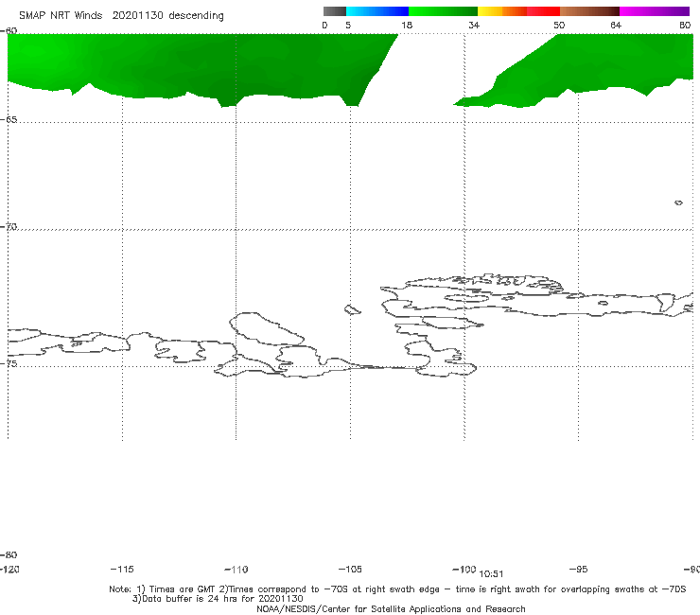Viewport: 700px width, 615px height.
Task: Click the latitude label '-75'
Action: 9,363
